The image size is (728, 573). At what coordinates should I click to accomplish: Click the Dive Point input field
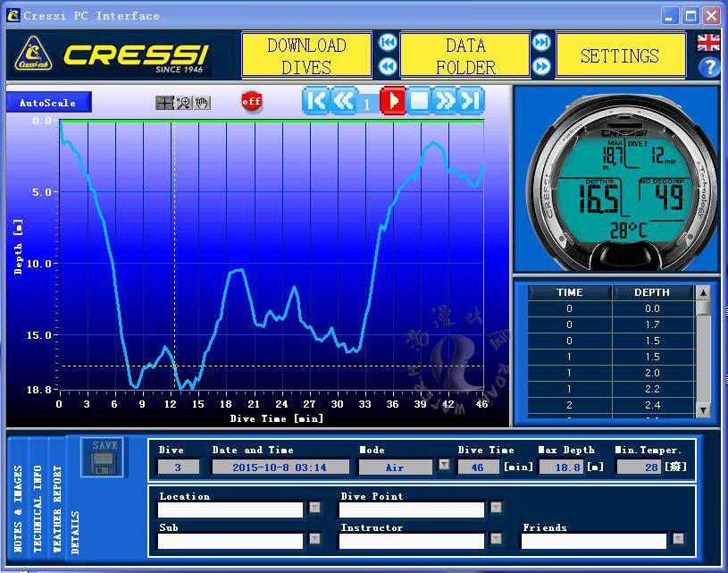point(412,510)
